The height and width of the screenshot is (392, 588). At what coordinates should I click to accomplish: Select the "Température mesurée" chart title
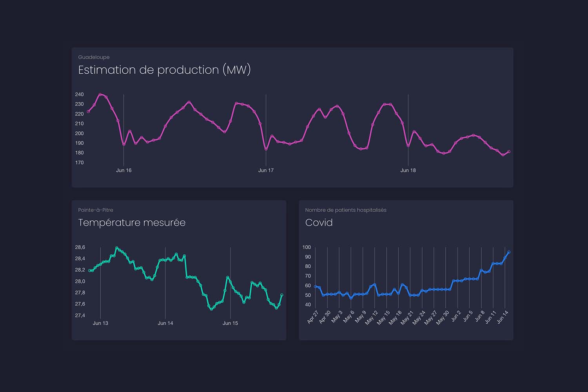point(132,223)
